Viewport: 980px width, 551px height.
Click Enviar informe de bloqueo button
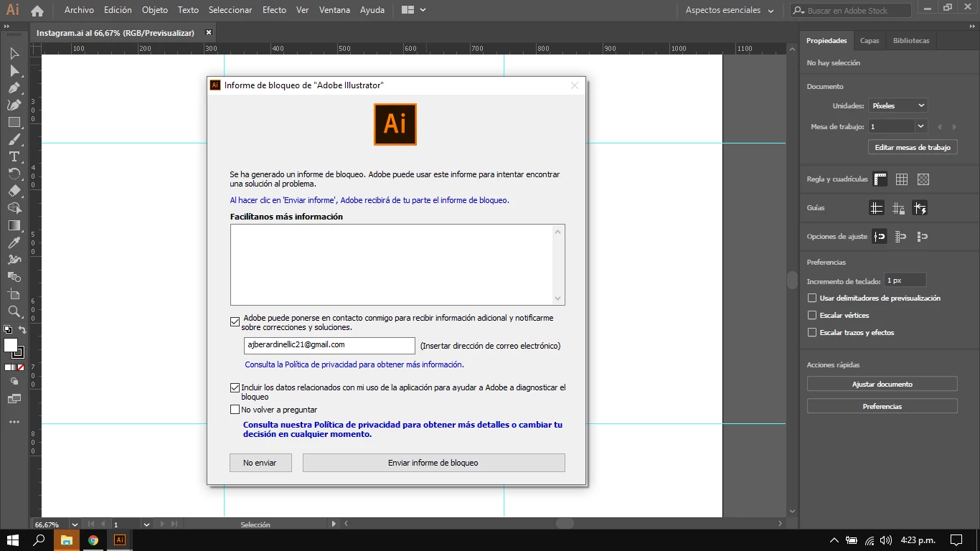[x=434, y=463]
